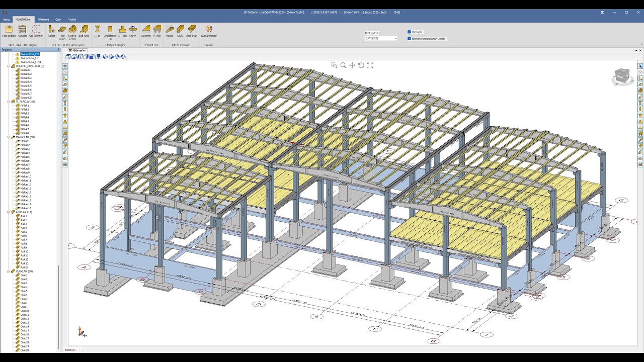The width and height of the screenshot is (644, 362).
Task: Select the Tekil Temel tool
Action: (x=62, y=33)
